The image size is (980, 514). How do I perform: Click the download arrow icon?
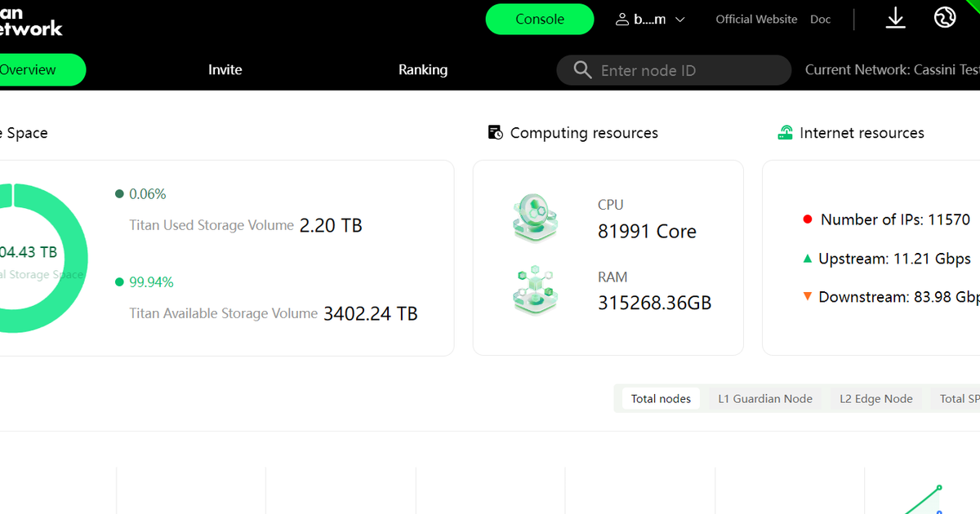coord(896,18)
